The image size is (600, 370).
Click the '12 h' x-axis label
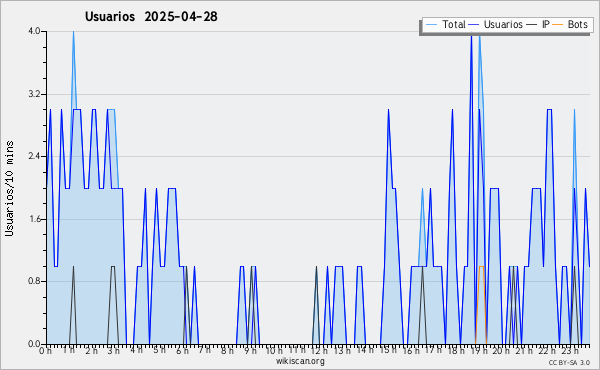[319, 350]
